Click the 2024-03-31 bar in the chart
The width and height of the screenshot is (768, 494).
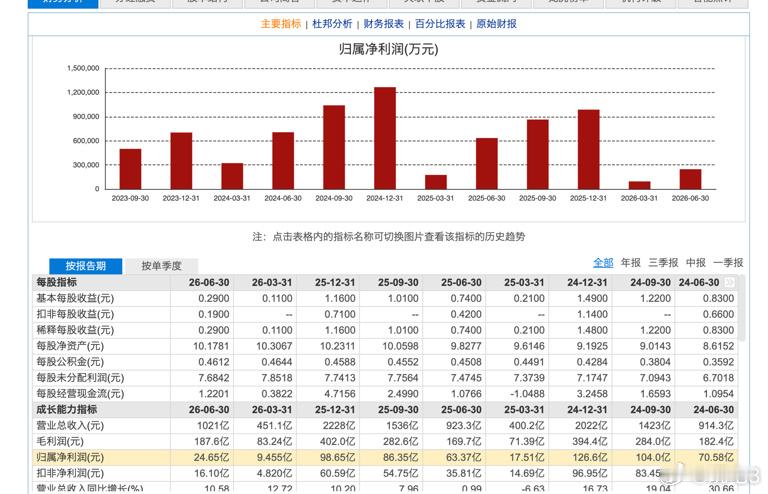232,176
